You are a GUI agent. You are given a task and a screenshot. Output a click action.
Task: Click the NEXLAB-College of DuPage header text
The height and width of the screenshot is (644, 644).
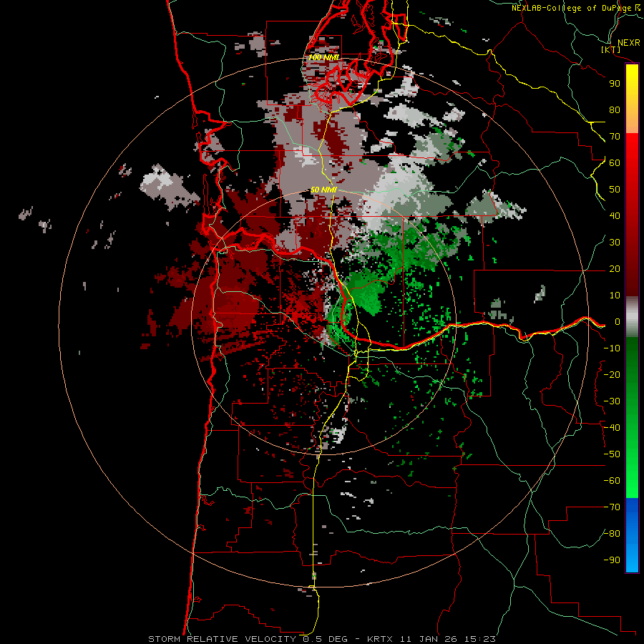coord(572,8)
